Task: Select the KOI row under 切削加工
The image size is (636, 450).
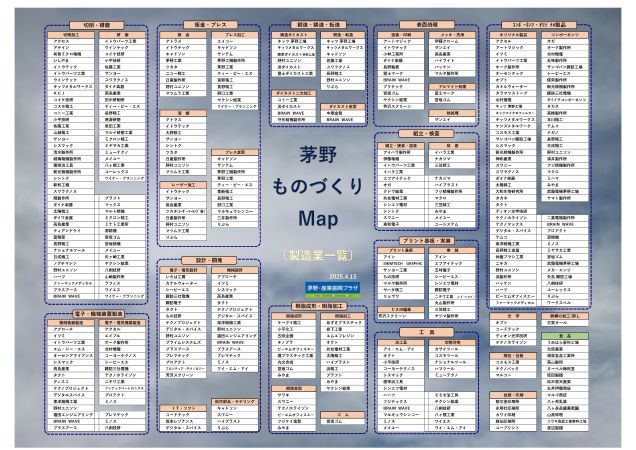Action: [x=71, y=93]
